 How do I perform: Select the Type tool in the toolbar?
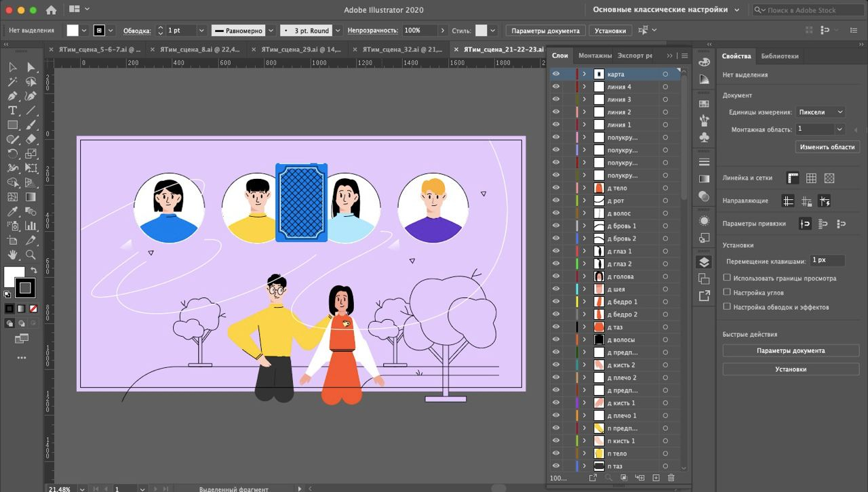(12, 110)
